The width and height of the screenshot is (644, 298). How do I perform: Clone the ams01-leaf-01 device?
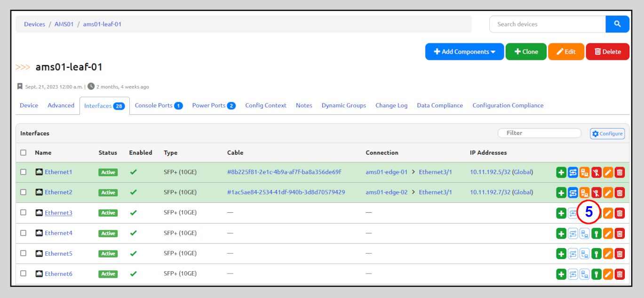point(525,51)
